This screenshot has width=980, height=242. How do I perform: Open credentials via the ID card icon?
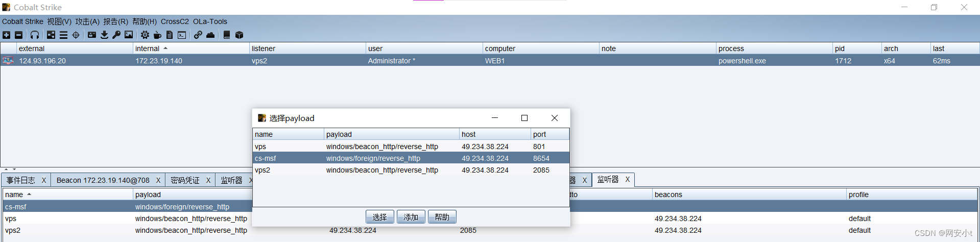92,35
